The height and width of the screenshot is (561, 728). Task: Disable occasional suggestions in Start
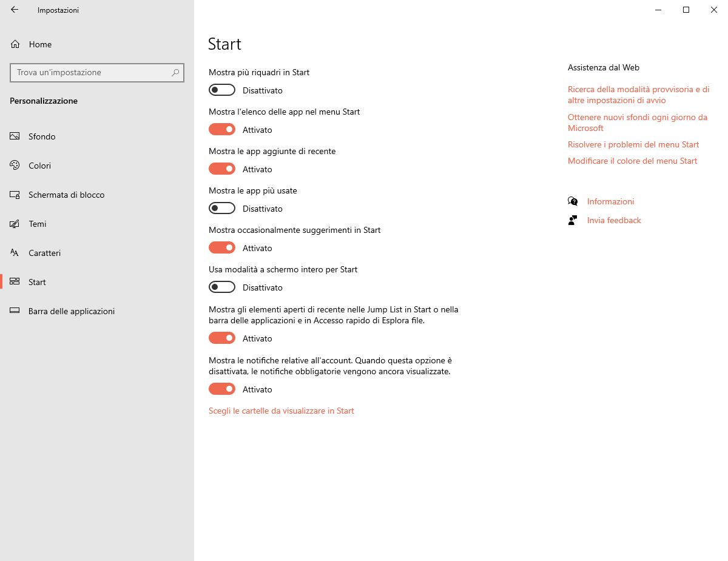[x=222, y=248]
